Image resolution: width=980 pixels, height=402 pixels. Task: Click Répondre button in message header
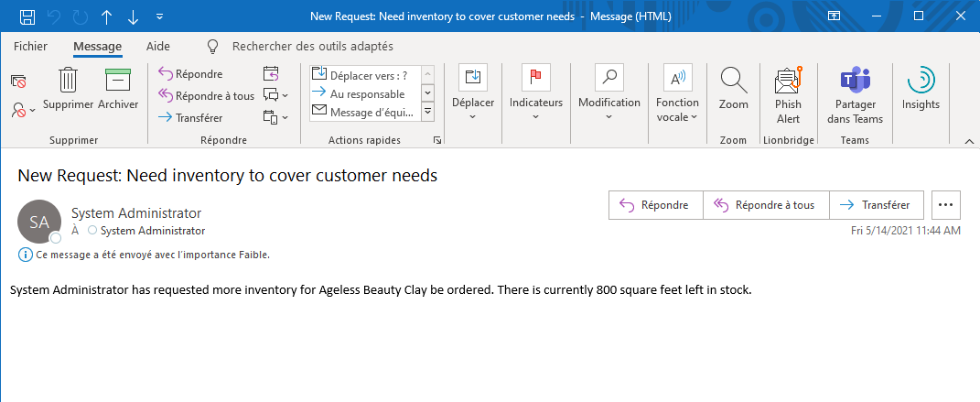656,205
